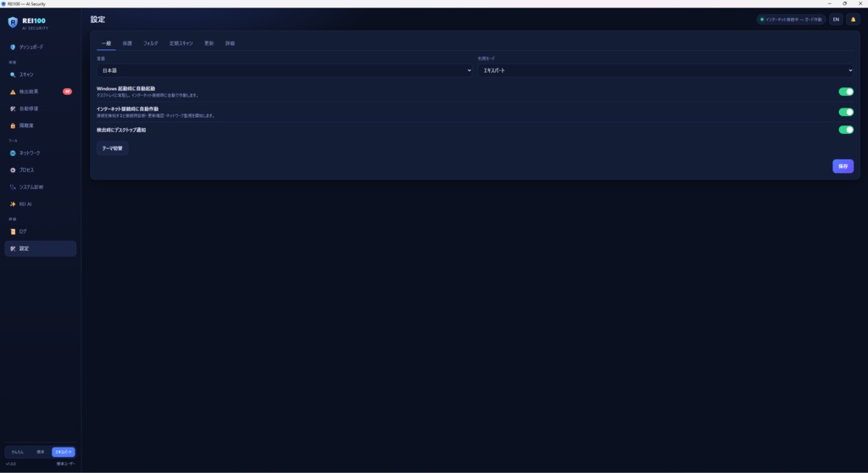Viewport: 868px width, 473px height.
Task: Open プロセス page in sidebar
Action: [41, 170]
